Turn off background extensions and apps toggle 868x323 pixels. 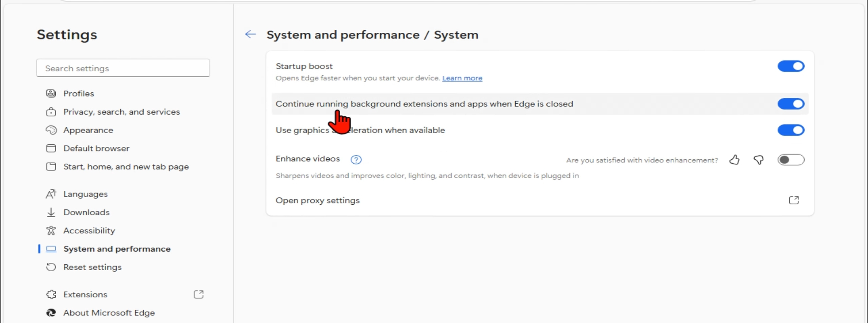coord(790,104)
